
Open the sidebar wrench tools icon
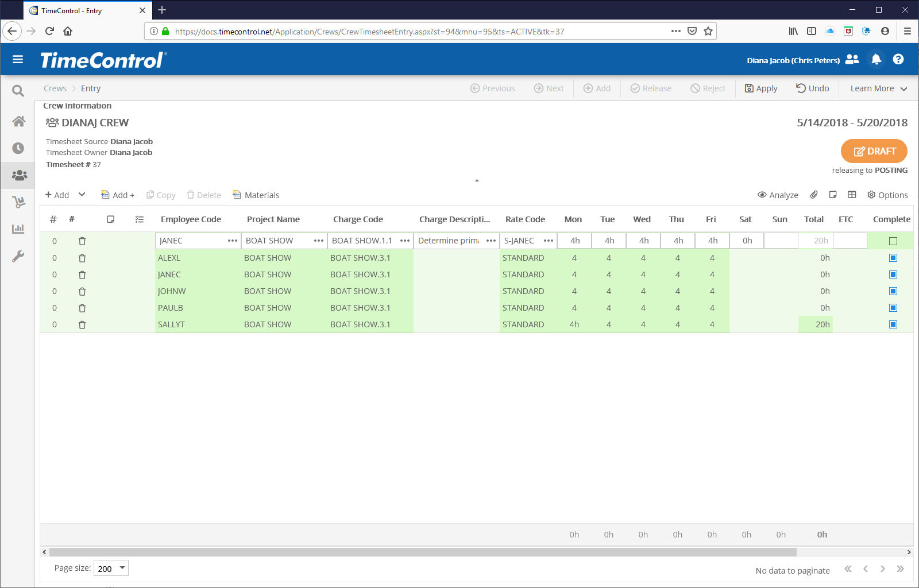coord(18,256)
